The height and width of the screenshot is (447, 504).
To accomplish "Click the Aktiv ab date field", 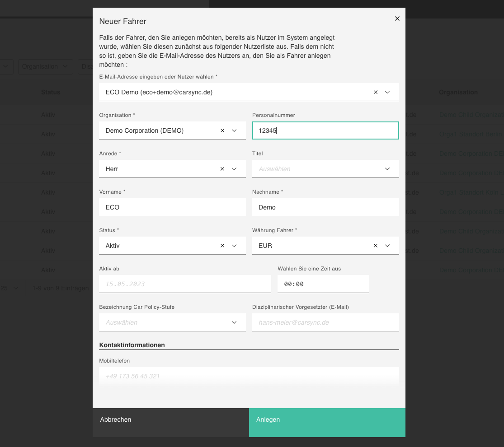I will [x=185, y=284].
